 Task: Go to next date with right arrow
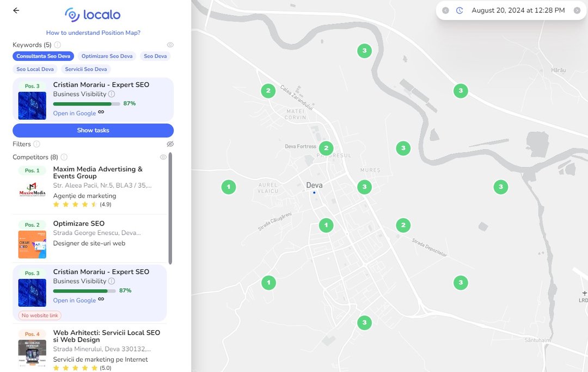(x=577, y=10)
